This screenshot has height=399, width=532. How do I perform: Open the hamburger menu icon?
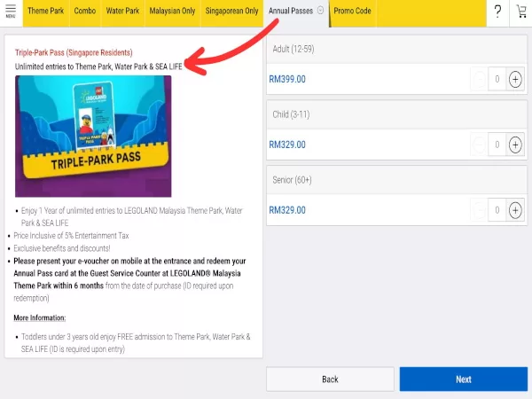coord(11,11)
